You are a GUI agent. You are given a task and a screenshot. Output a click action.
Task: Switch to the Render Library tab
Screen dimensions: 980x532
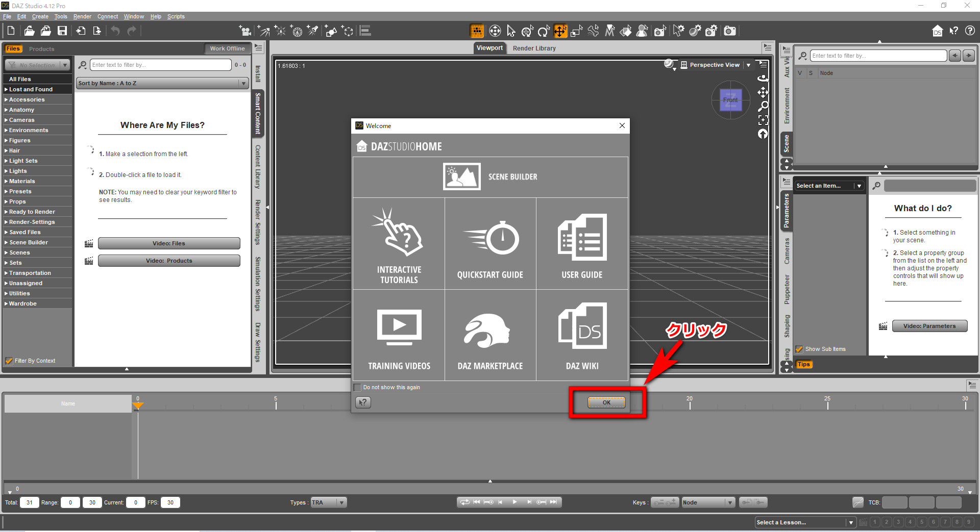[x=534, y=48]
